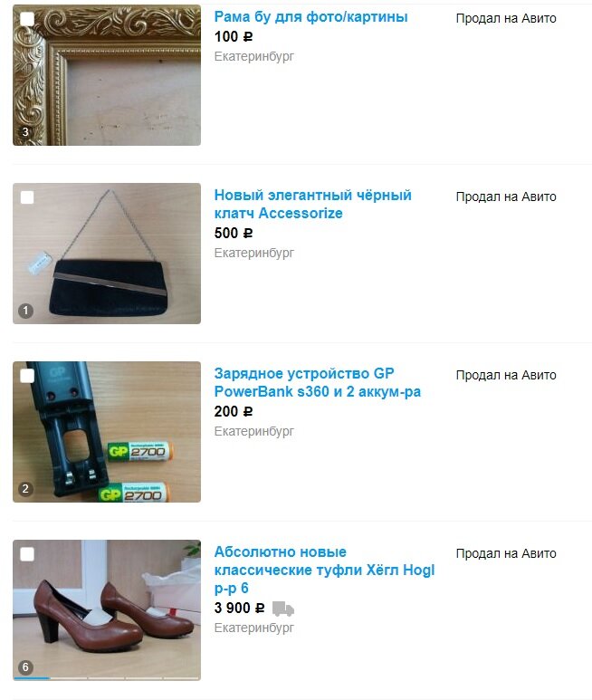Check the GP charger listing checkbox
Viewport: 592px width, 700px height.
coord(27,376)
